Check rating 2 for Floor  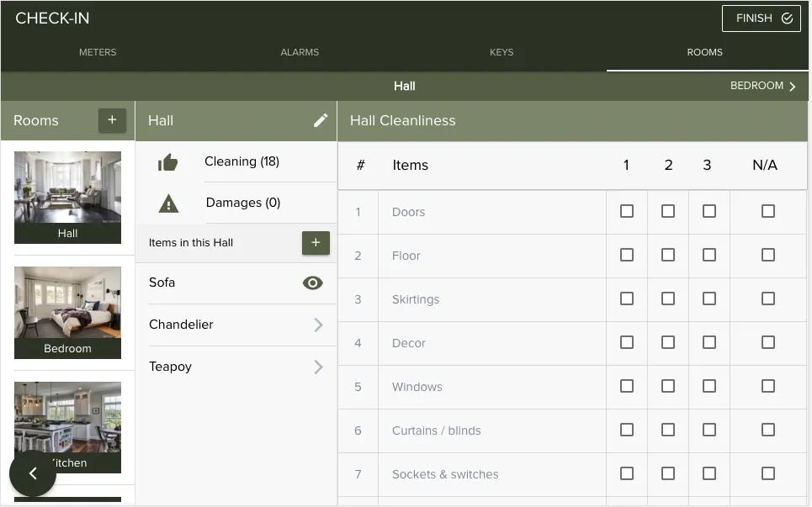point(668,255)
